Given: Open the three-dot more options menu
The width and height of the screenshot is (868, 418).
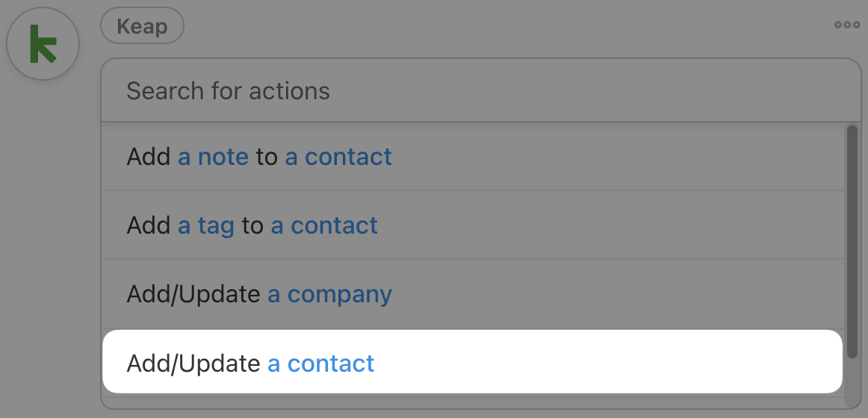Looking at the screenshot, I should (847, 25).
